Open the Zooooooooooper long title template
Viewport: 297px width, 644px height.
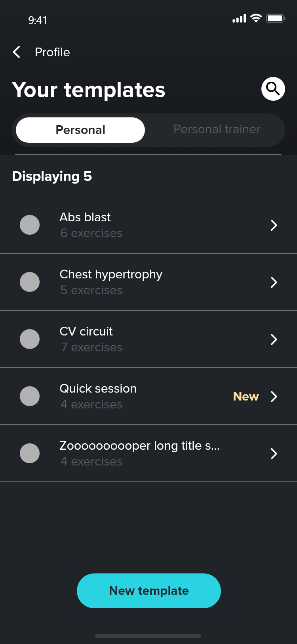[x=139, y=453]
